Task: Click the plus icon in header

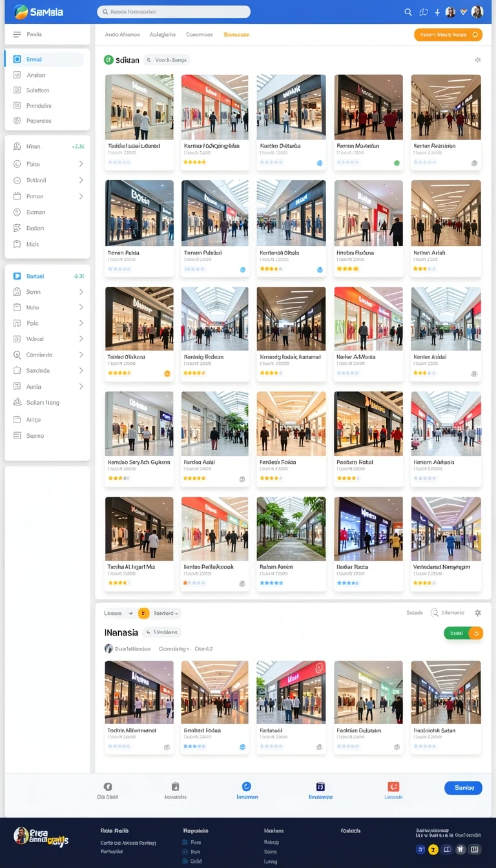Action: 437,12
